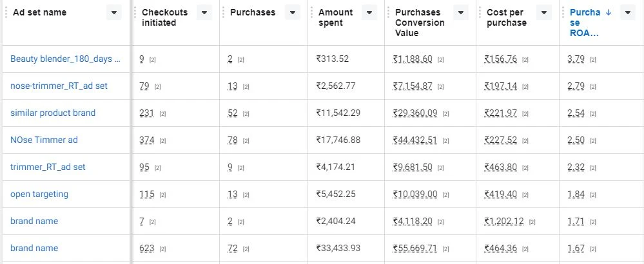Open the trimmer_RT_ad set link
The height and width of the screenshot is (264, 644).
(48, 167)
